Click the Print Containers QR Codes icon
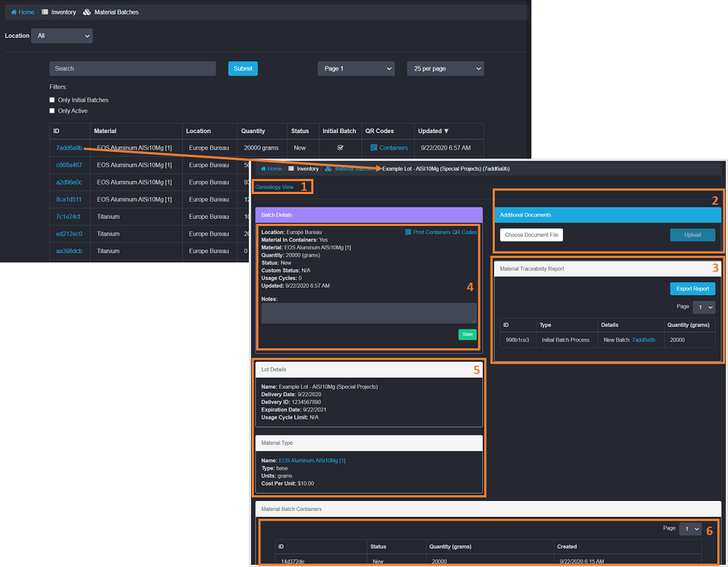728x567 pixels. tap(408, 232)
